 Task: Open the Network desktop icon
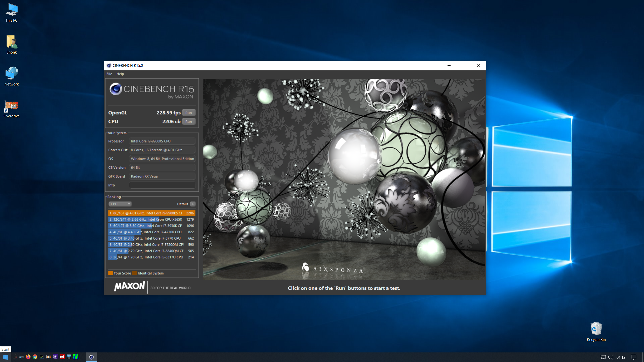point(12,76)
